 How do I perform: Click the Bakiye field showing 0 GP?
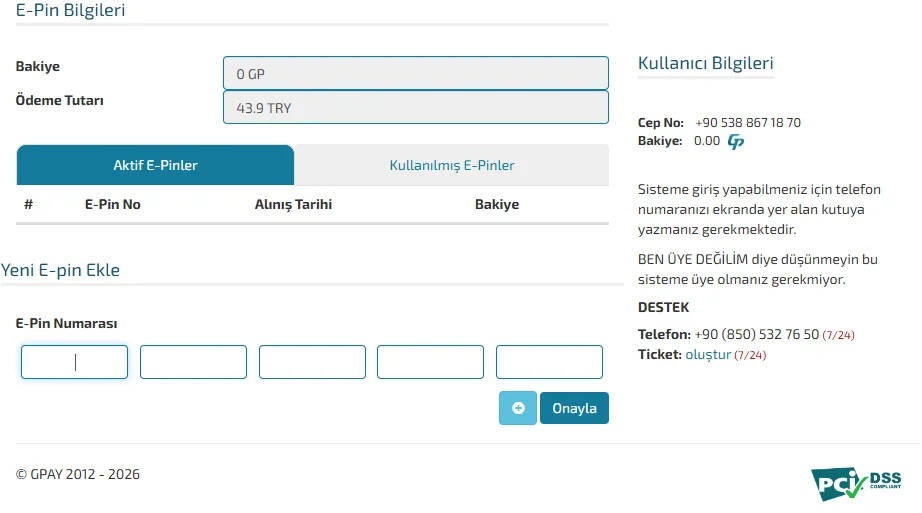click(x=416, y=73)
